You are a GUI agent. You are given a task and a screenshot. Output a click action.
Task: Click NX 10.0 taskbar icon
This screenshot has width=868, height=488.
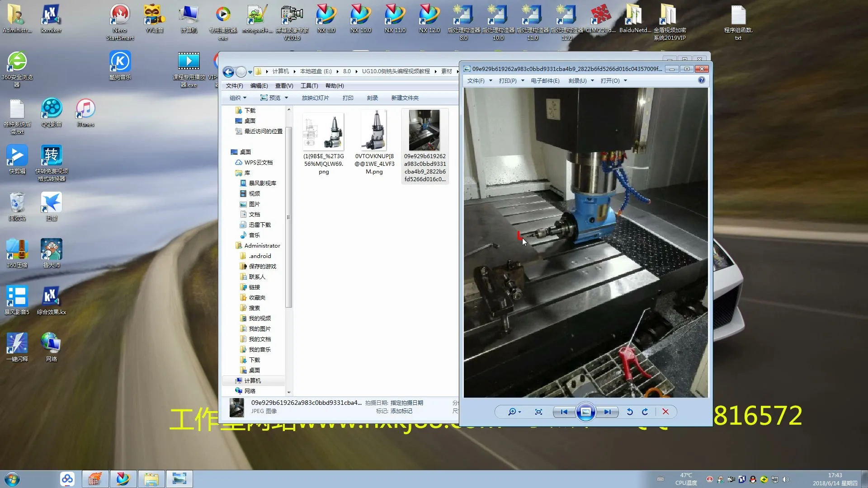(123, 479)
